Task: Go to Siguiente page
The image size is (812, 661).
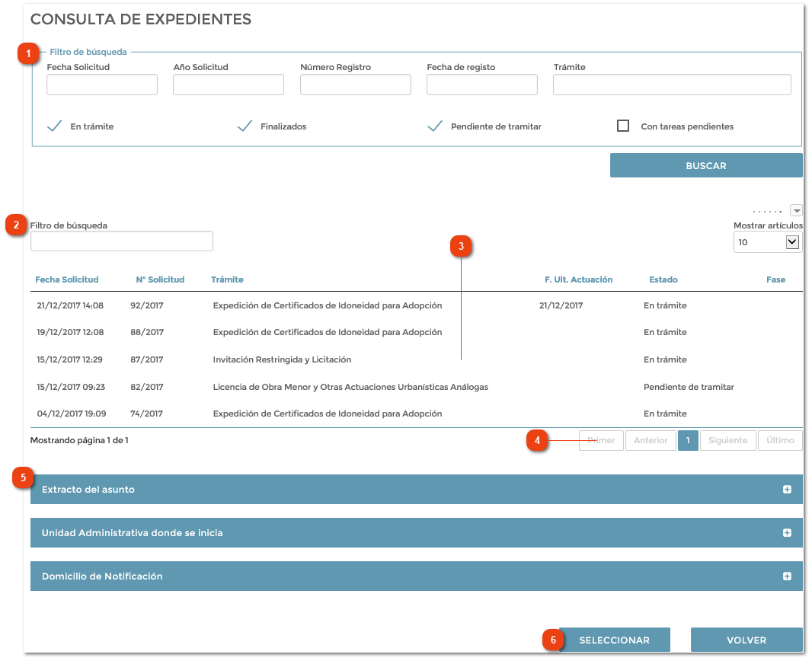Action: click(727, 440)
